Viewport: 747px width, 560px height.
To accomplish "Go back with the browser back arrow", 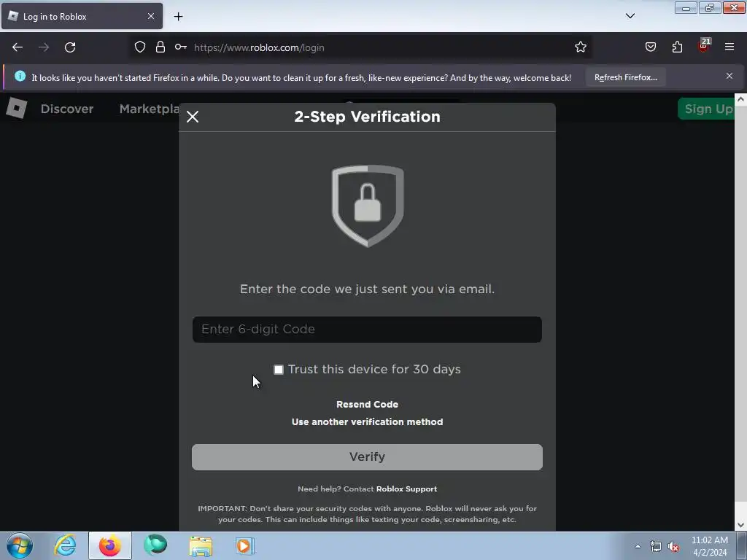I will click(x=18, y=47).
